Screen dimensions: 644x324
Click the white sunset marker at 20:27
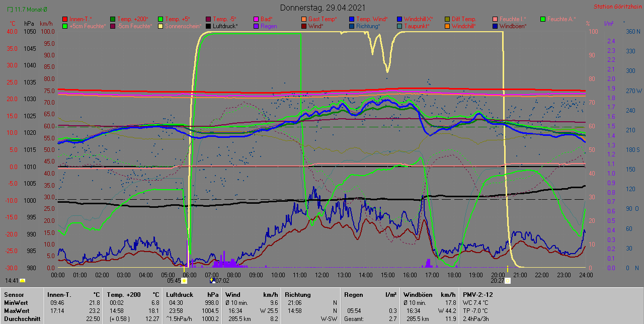[508, 281]
